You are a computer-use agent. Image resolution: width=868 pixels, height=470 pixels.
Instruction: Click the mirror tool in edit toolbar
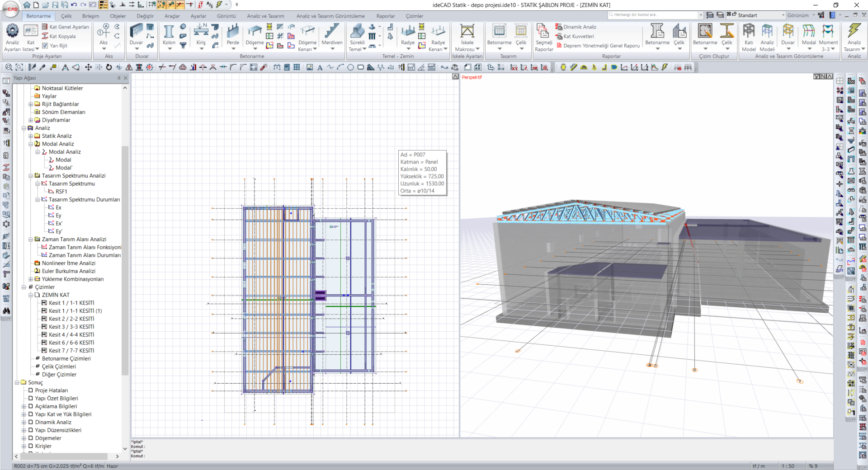129,67
